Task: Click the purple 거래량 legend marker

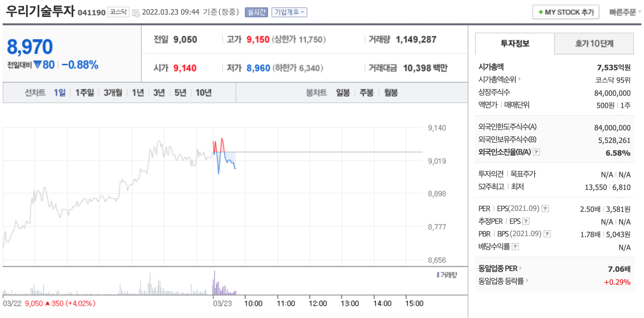Action: pyautogui.click(x=438, y=275)
